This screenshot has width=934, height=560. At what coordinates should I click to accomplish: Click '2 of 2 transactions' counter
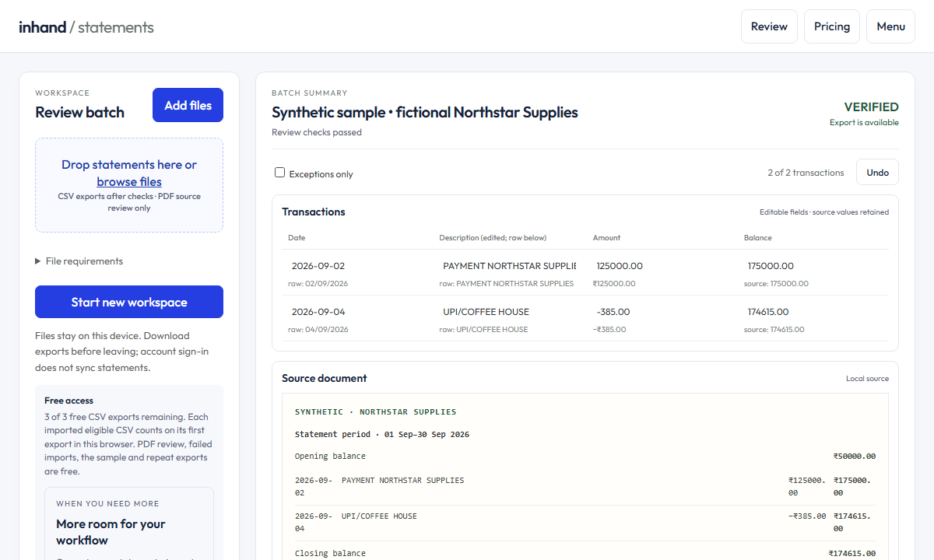[806, 173]
